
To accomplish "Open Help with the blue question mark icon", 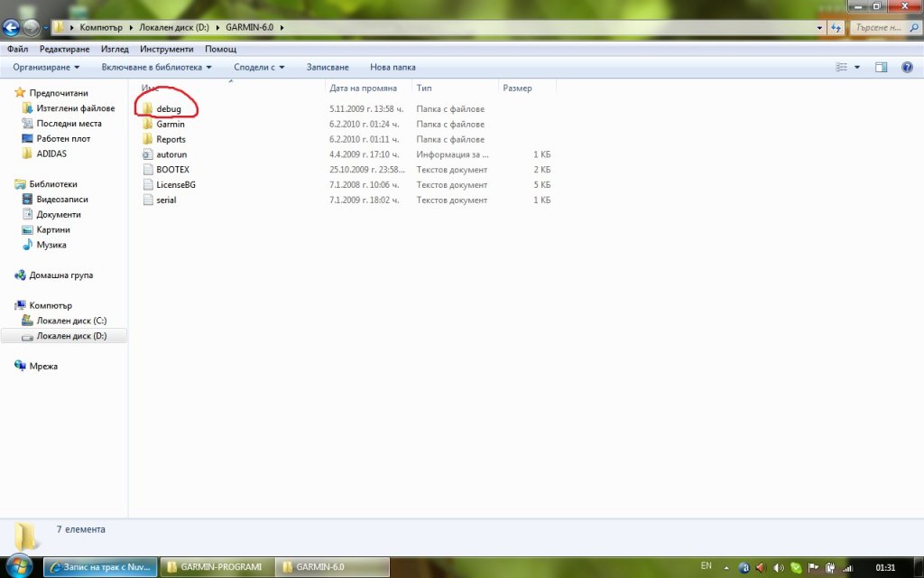I will coord(907,67).
